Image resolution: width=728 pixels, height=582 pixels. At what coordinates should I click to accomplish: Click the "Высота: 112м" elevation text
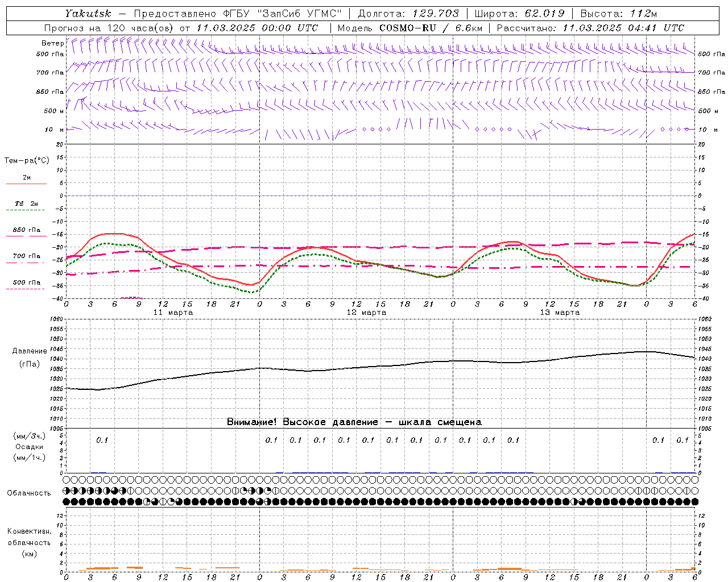pos(618,14)
